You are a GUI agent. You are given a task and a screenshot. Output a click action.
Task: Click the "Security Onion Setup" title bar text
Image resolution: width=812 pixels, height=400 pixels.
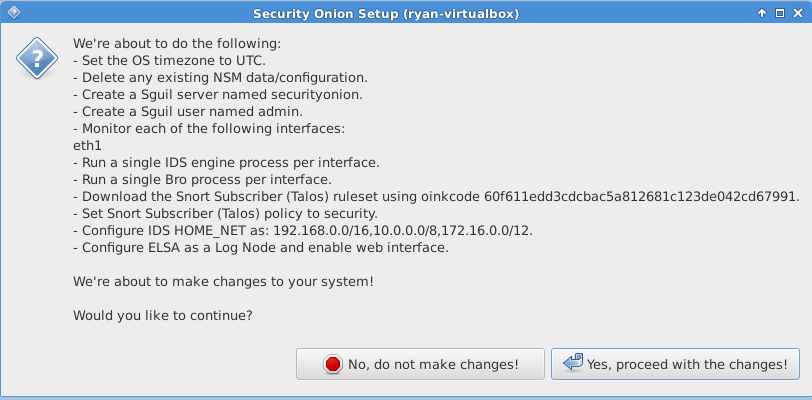click(386, 14)
